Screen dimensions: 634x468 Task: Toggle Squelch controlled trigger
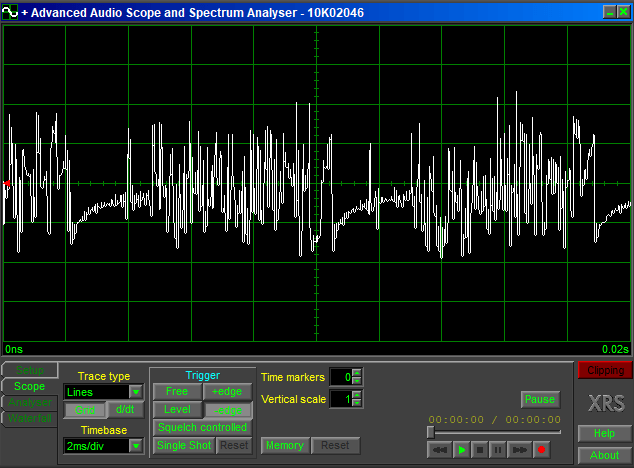coord(202,428)
